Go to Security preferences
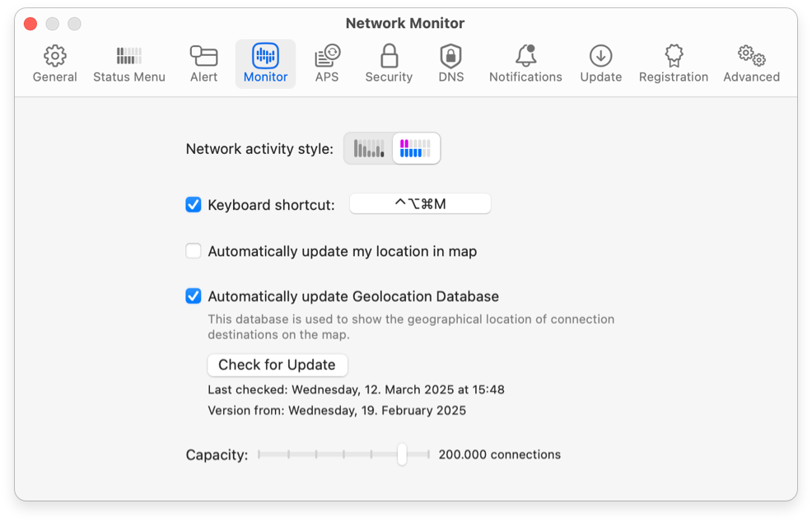 point(389,64)
